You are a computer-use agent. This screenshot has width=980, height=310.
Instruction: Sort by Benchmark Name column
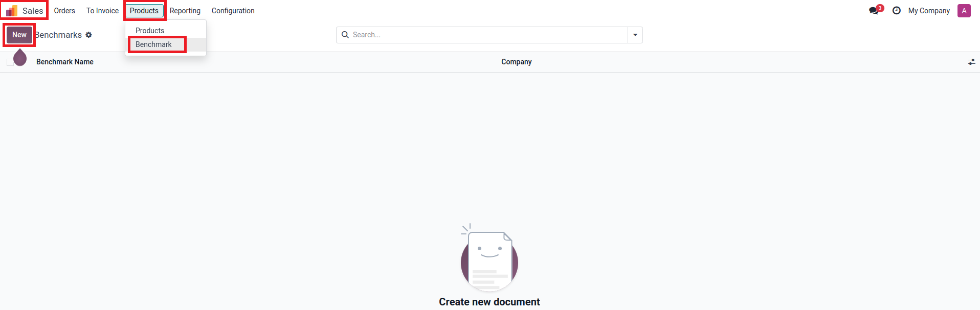click(65, 62)
